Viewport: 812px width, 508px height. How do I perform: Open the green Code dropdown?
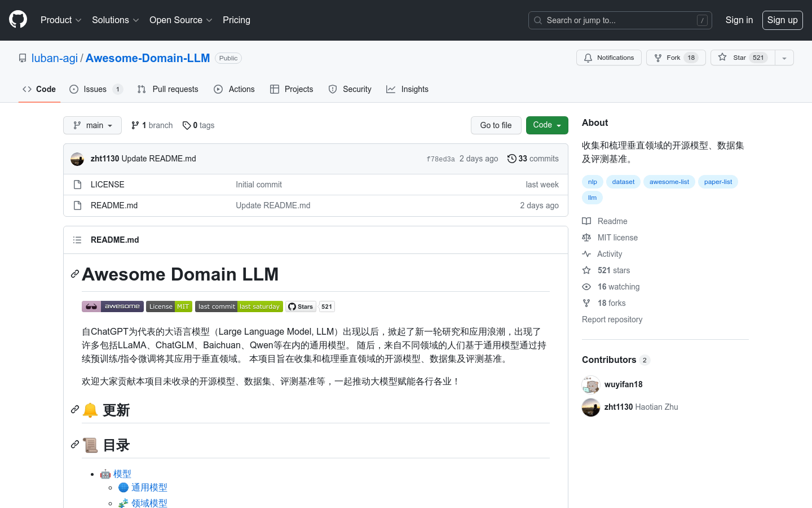547,125
